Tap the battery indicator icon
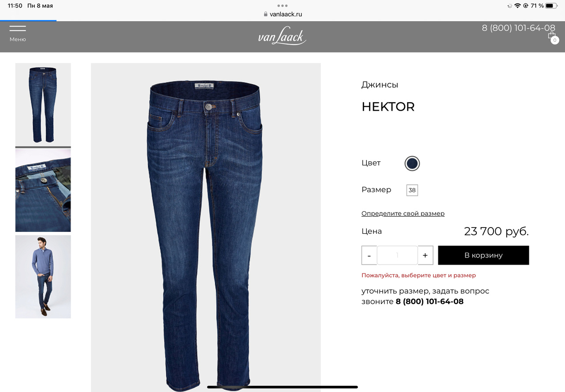565x392 pixels. click(551, 6)
